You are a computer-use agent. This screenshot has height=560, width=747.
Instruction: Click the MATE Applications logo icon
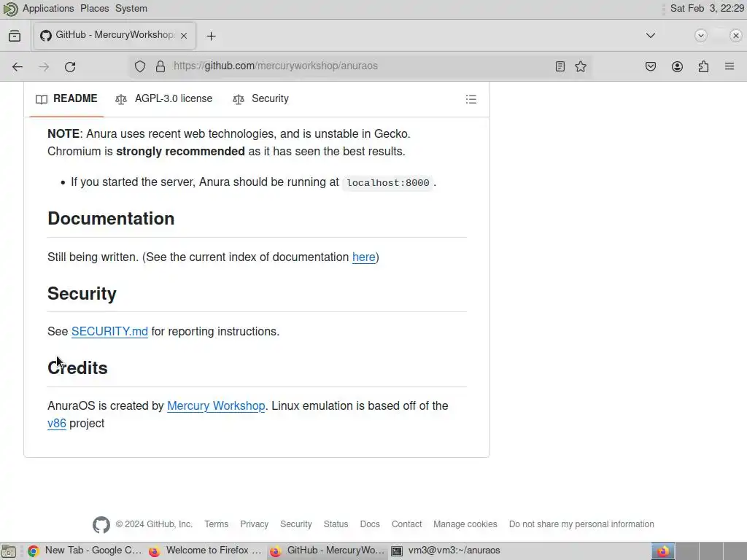point(10,9)
